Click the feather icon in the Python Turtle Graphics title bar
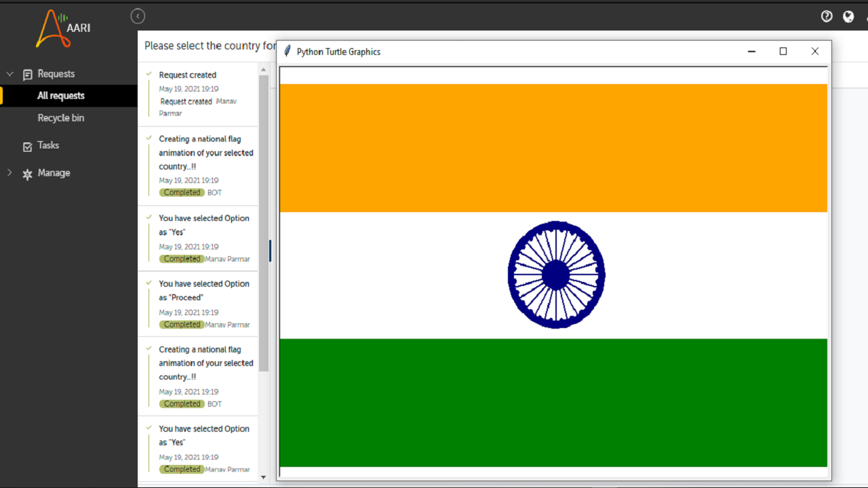 288,51
